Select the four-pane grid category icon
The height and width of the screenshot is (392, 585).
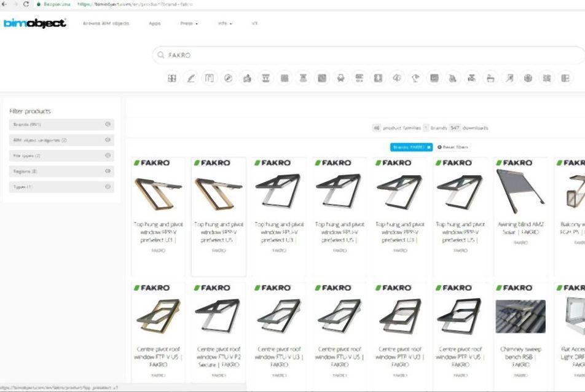pos(172,78)
